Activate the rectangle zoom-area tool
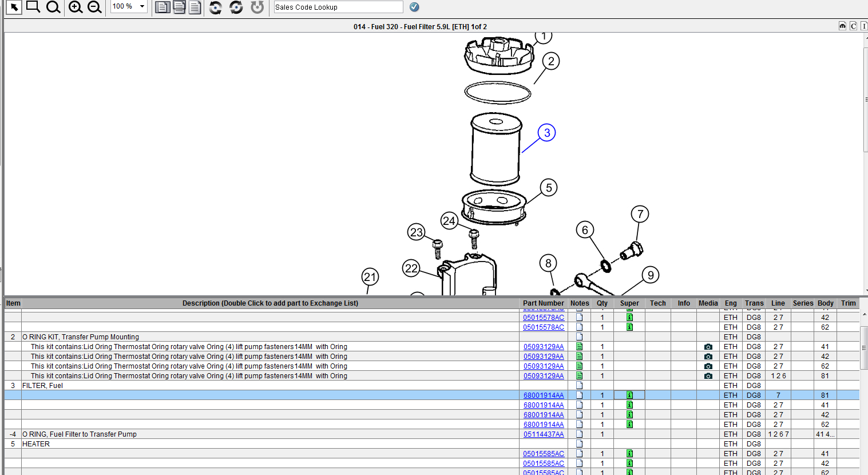 [x=33, y=7]
